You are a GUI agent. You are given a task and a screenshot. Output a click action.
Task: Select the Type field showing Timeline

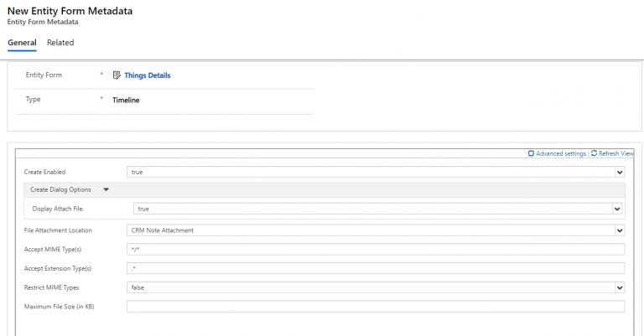126,100
